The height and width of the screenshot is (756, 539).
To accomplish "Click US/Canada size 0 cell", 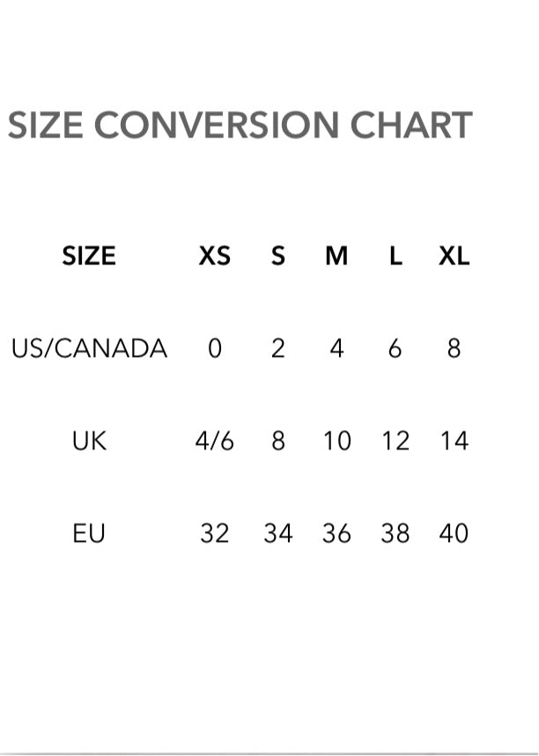I will coord(215,349).
